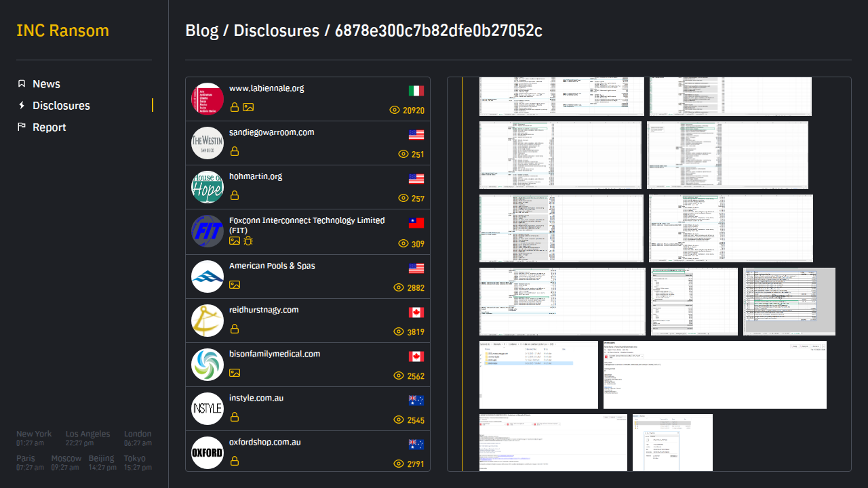Click the Taiwan flag on the Foxconn entry
868x488 pixels.
[x=416, y=223]
